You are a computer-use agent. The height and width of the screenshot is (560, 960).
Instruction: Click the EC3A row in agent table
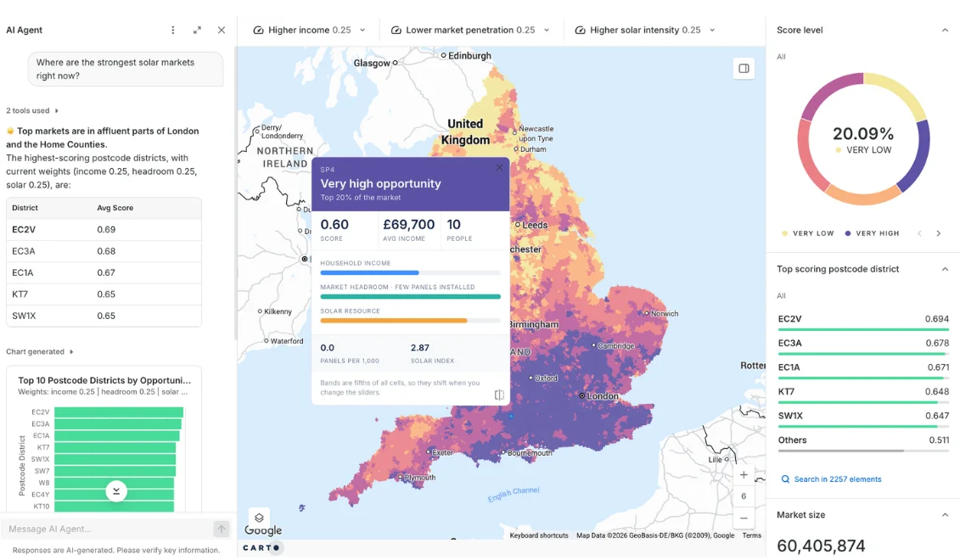tap(104, 251)
